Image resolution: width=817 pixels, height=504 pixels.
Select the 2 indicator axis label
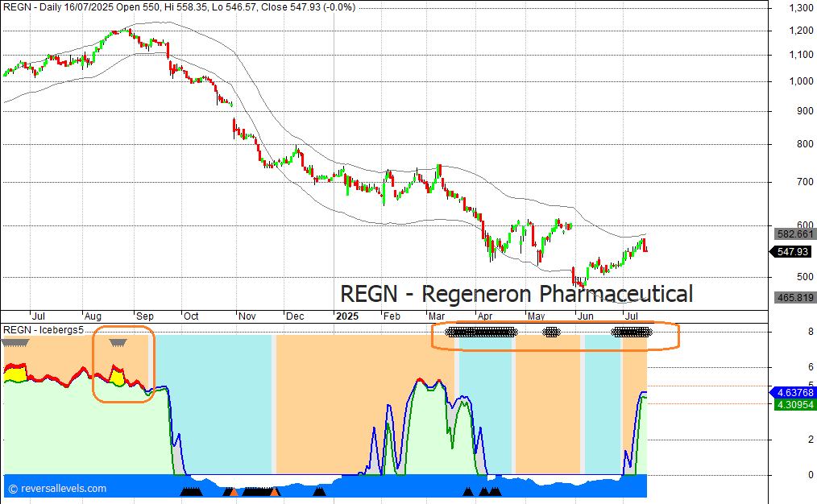coord(811,440)
